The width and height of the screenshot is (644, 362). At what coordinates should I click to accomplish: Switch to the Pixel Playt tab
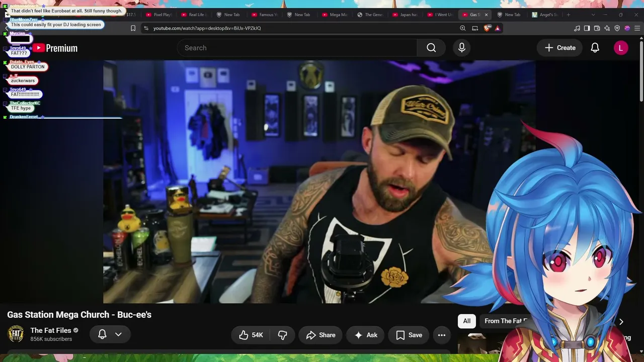tap(158, 15)
